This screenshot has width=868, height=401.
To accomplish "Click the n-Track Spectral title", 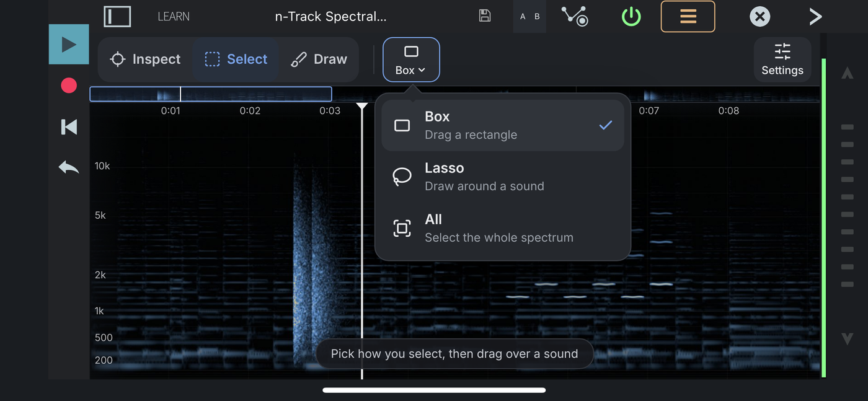I will 330,17.
